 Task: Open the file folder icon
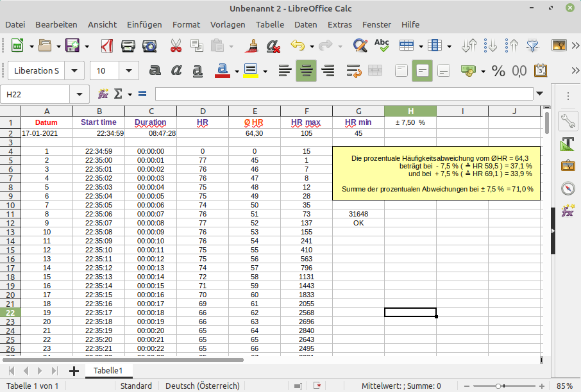pyautogui.click(x=45, y=46)
